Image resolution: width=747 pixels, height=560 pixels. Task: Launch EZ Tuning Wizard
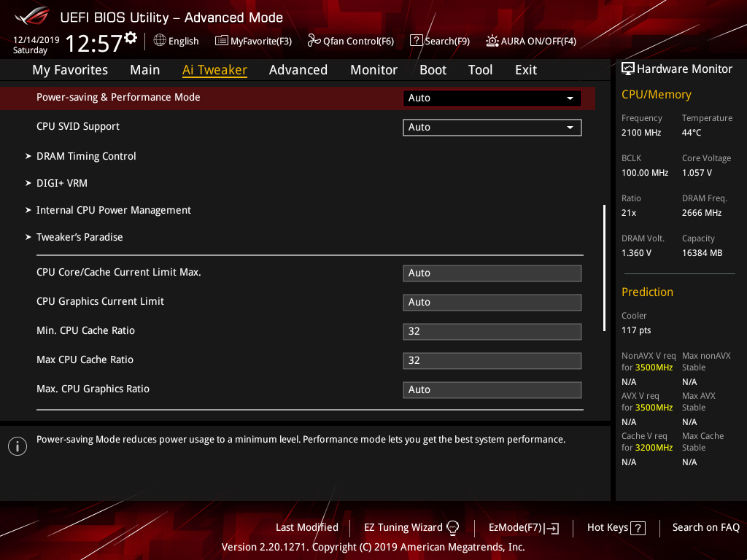coord(411,528)
